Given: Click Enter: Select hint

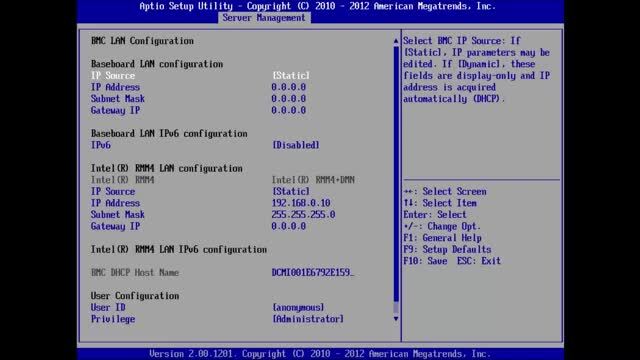Looking at the screenshot, I should (435, 215).
